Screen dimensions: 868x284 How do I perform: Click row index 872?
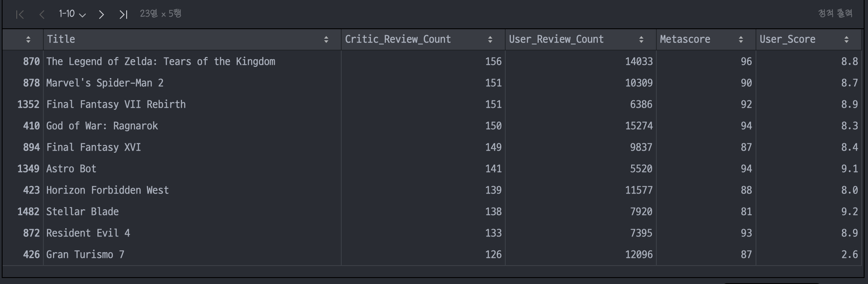(31, 233)
